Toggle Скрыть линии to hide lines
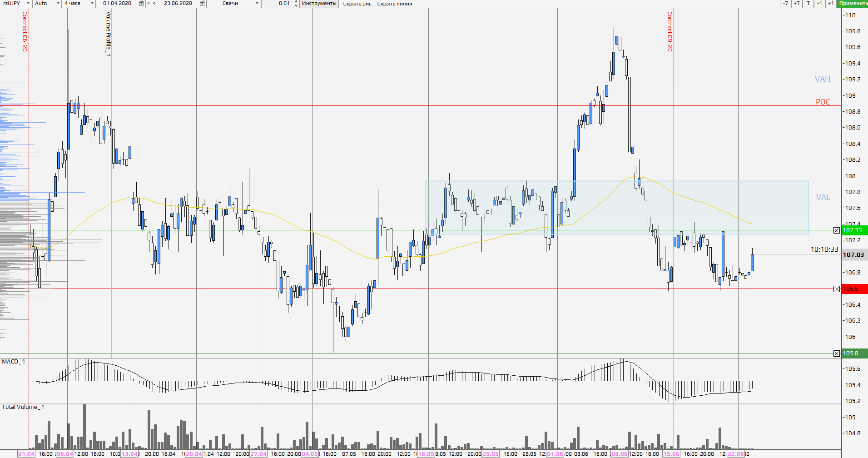 395,4
